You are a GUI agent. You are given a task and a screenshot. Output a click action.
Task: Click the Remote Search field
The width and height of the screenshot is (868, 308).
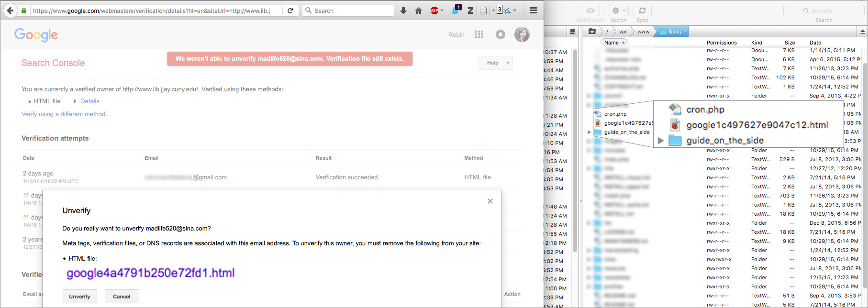pyautogui.click(x=824, y=11)
